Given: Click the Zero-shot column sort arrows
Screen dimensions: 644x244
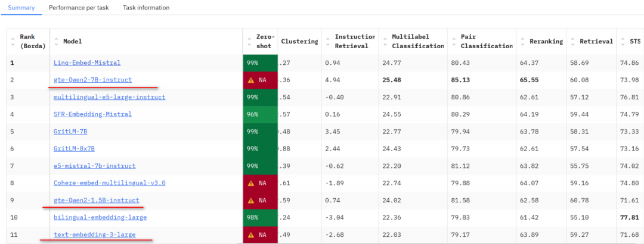Looking at the screenshot, I should pos(249,42).
